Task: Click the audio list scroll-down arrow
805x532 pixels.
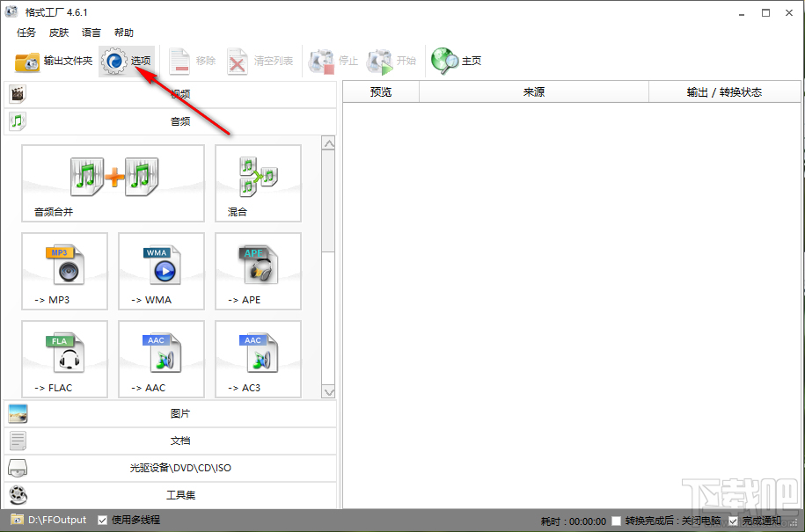Action: point(328,392)
